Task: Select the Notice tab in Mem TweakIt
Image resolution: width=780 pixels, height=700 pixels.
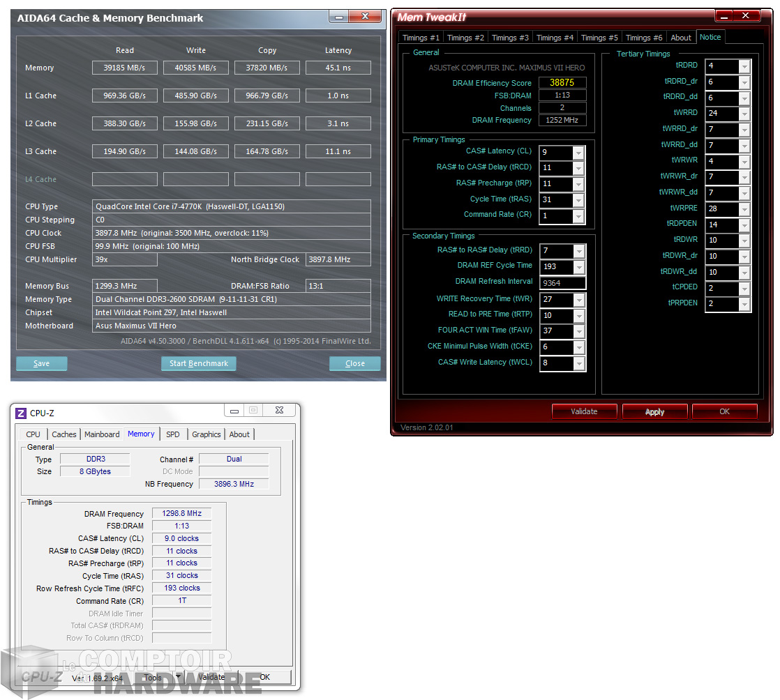Action: click(710, 37)
